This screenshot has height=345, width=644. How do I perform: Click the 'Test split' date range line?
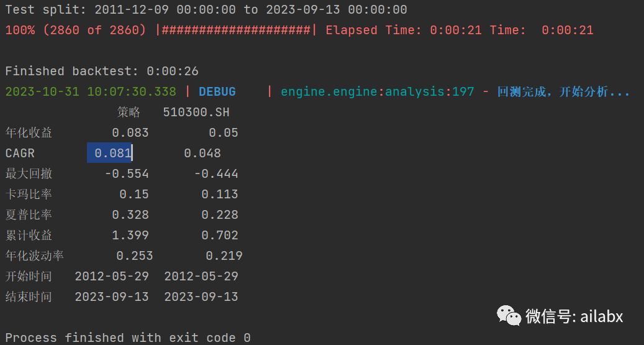(206, 9)
